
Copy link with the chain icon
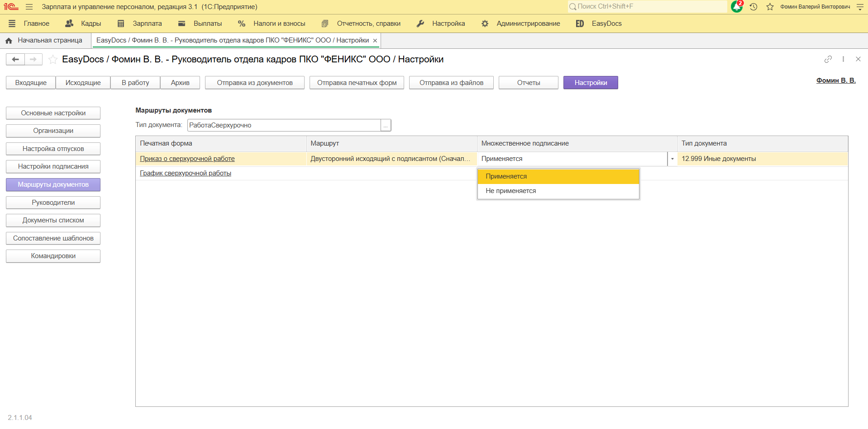(x=828, y=59)
